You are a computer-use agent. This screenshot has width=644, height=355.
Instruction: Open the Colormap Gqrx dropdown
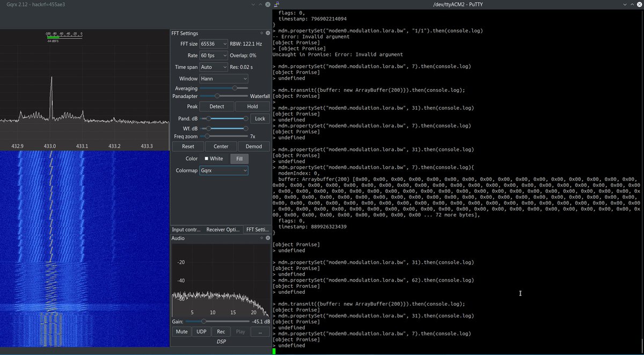223,170
